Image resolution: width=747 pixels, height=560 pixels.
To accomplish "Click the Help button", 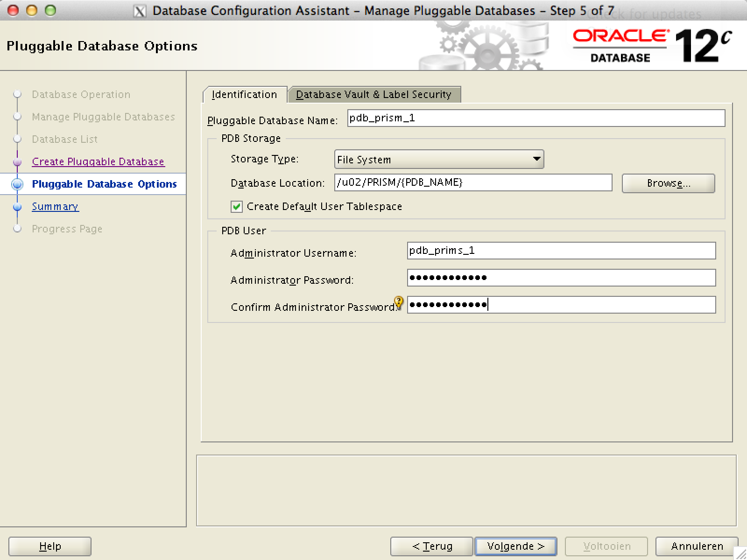I will coord(50,546).
